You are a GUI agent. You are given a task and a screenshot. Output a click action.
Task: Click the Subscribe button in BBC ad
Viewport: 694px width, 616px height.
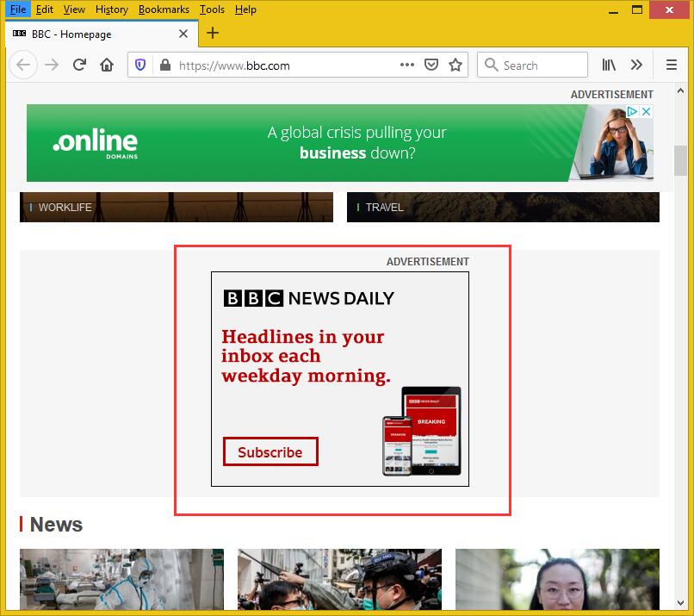270,452
